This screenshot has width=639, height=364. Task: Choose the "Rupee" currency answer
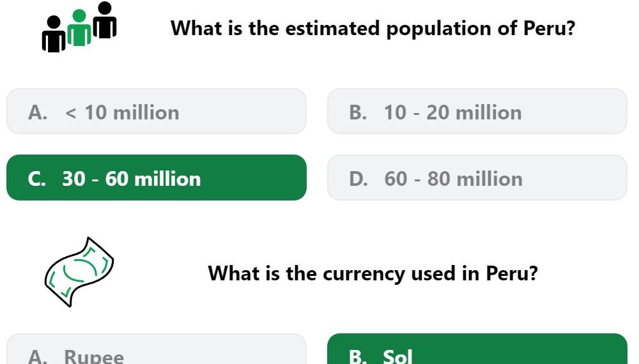coord(157,349)
